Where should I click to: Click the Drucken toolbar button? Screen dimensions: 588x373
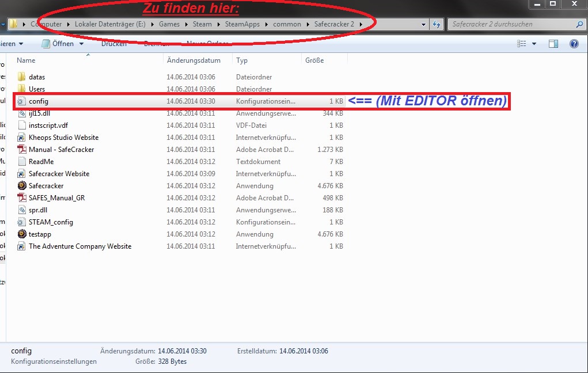tap(113, 44)
